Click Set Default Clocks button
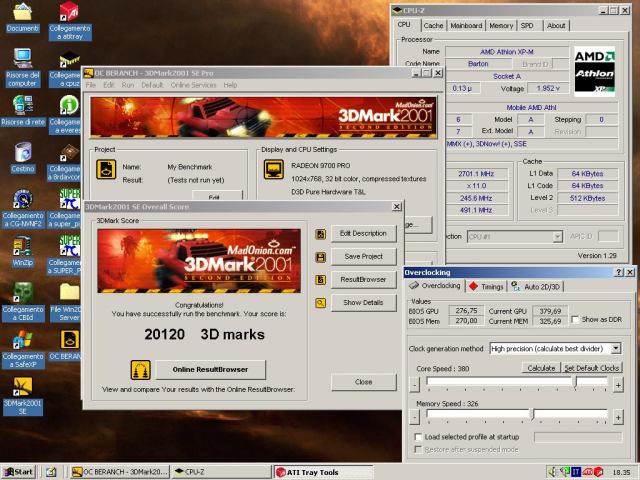 [592, 368]
